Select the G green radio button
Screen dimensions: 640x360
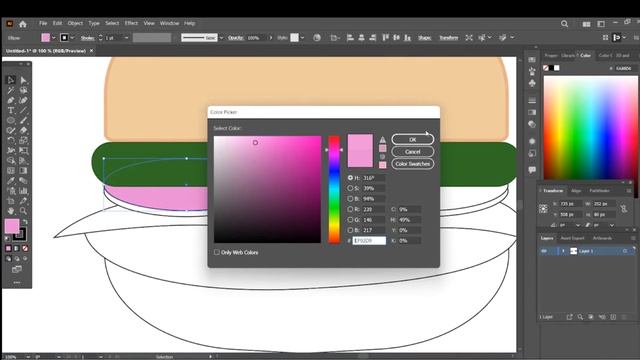point(350,220)
